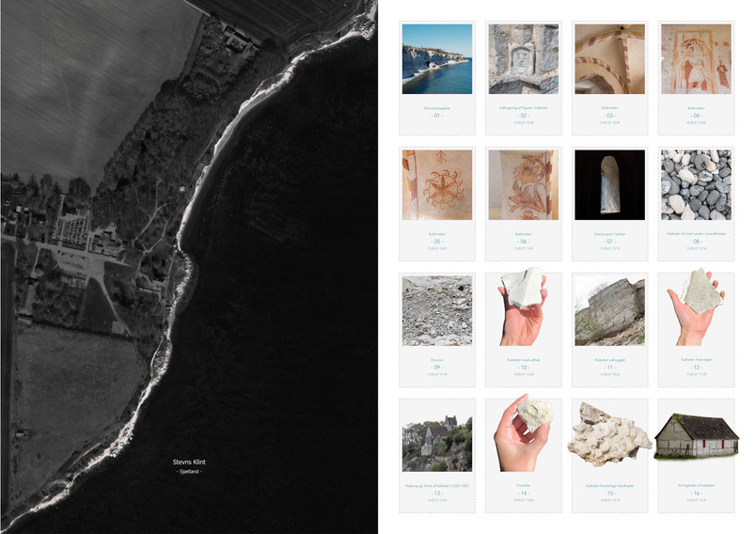Viewport: 756px width, 534px height.
Task: Click the Fossiler caption under photo 14
Action: point(523,485)
